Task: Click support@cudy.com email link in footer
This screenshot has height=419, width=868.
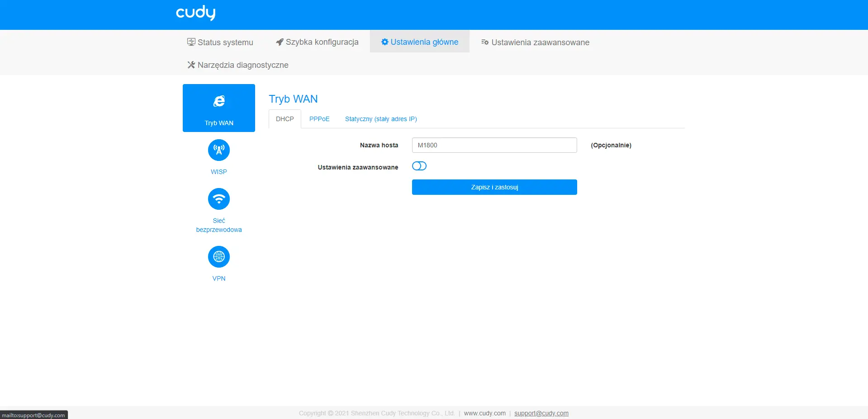Action: coord(541,413)
